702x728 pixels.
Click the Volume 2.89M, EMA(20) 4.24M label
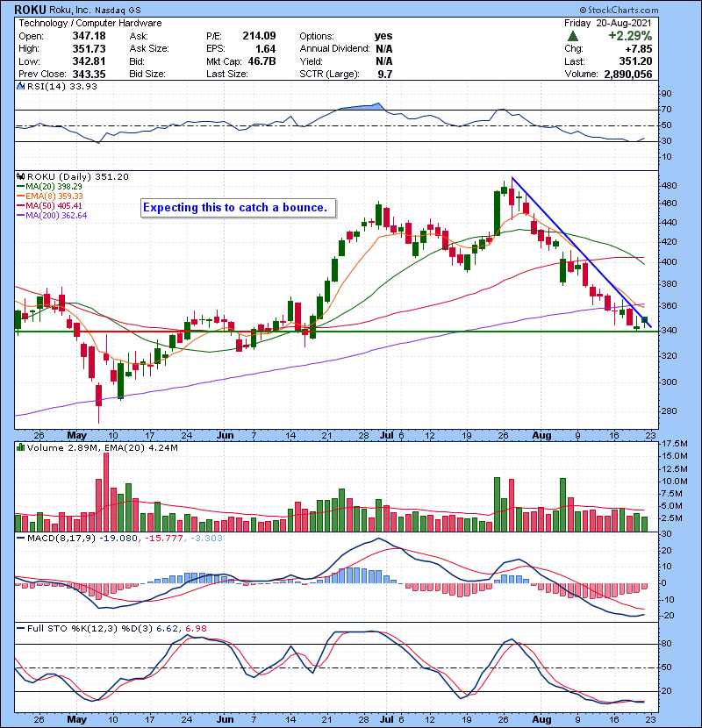point(103,448)
